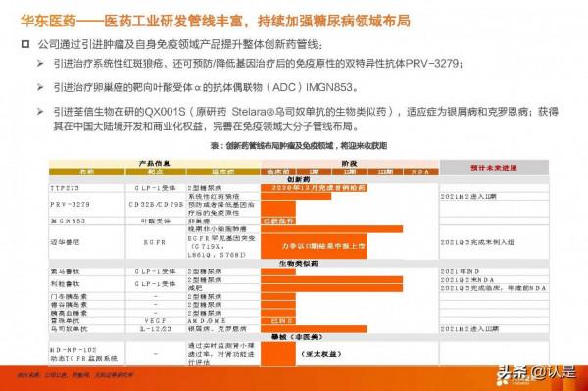Click the 减肥 indication cell
Viewport: 588px width, 391px height.
(223, 288)
